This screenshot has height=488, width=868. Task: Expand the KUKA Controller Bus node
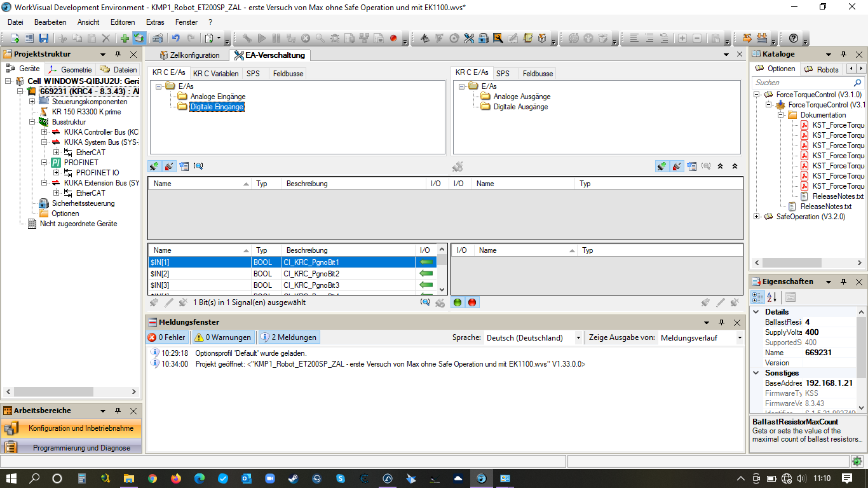pos(44,132)
